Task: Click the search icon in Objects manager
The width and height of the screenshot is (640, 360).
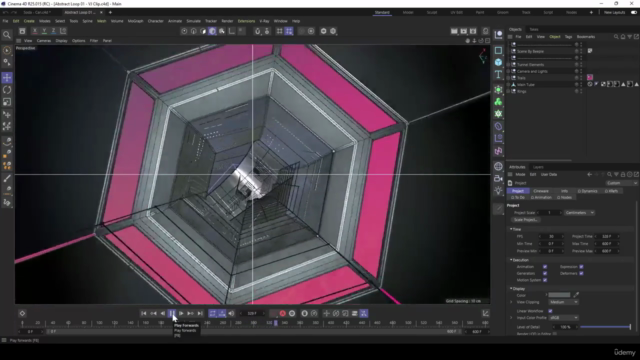Action: coord(616,37)
